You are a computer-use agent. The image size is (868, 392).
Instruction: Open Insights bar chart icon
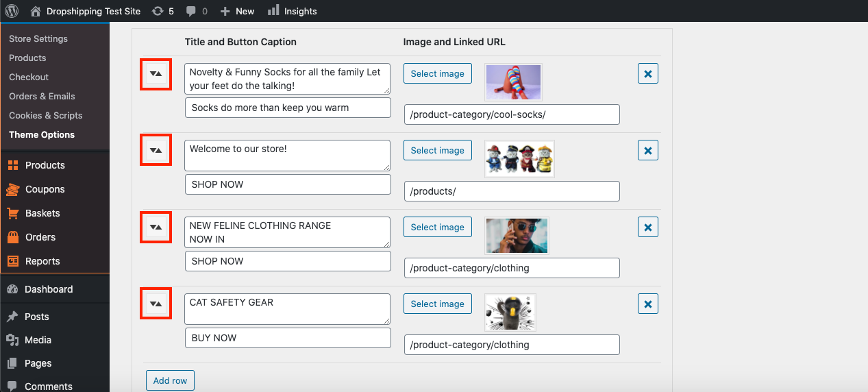[273, 10]
